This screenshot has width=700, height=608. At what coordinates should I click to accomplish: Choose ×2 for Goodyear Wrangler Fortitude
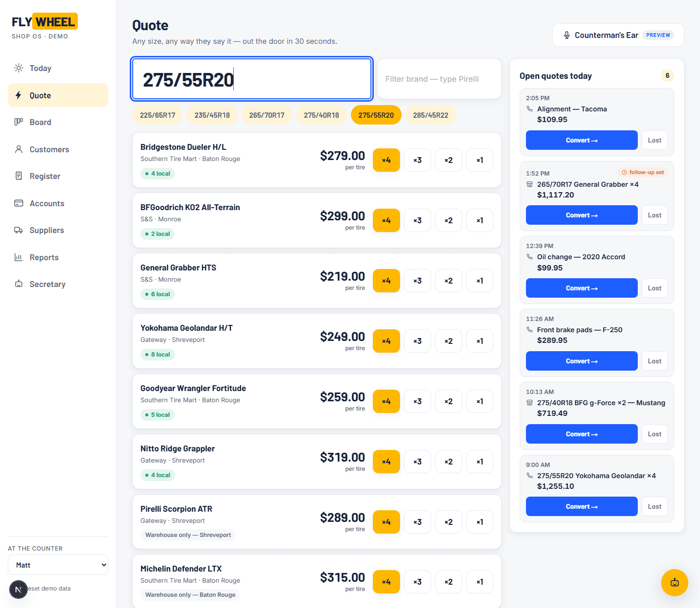(449, 401)
